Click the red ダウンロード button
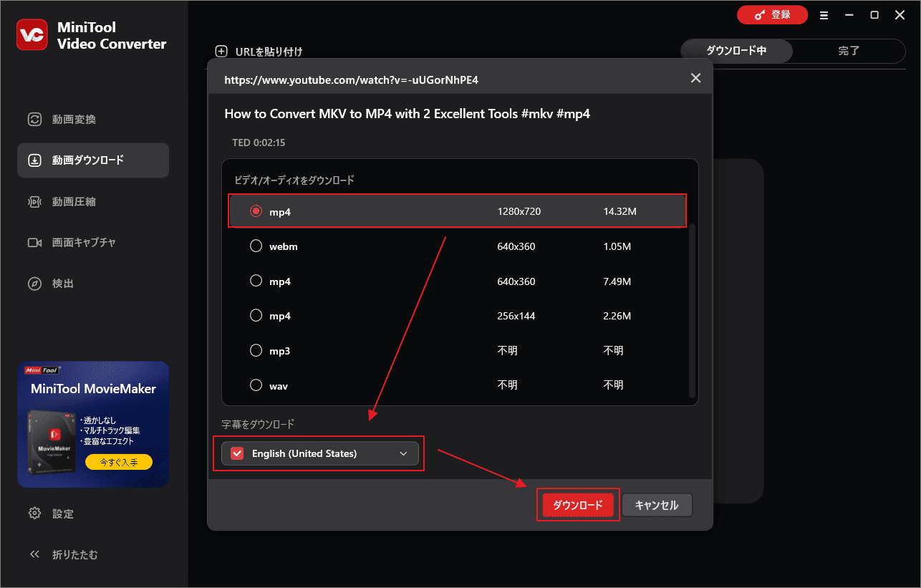 coord(578,505)
